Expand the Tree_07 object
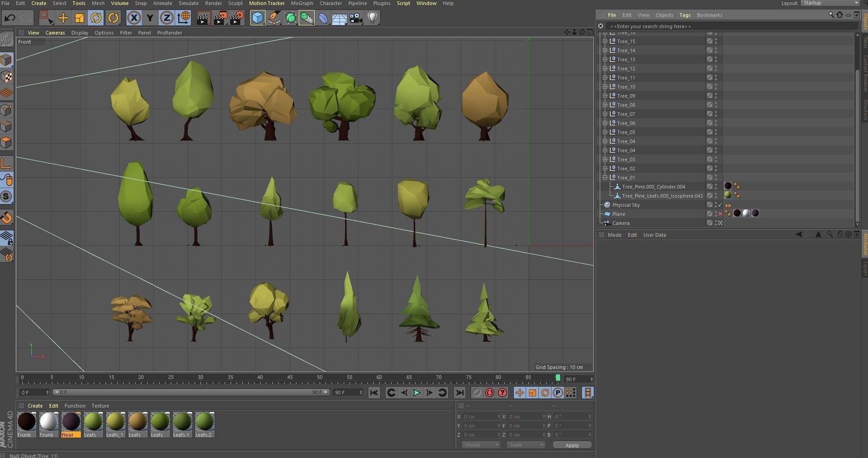Screen dimensions: 868x458 605,114
